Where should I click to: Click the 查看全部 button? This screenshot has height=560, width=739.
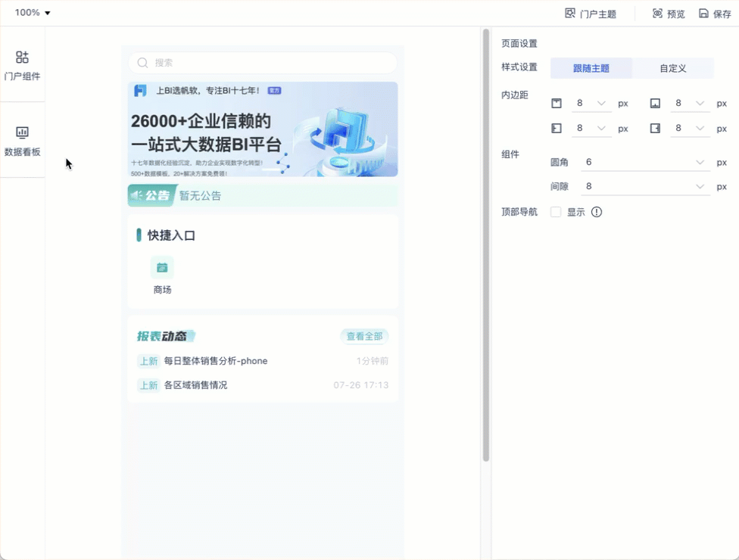(x=364, y=336)
